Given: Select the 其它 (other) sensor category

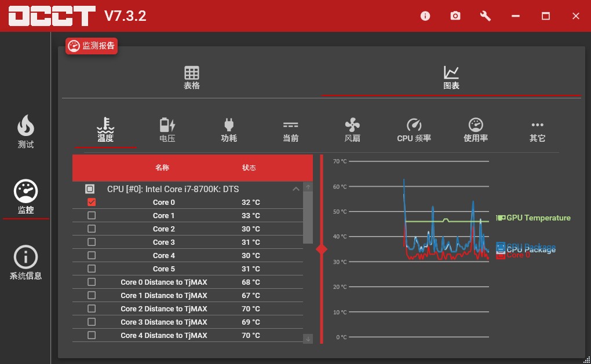Looking at the screenshot, I should point(538,133).
